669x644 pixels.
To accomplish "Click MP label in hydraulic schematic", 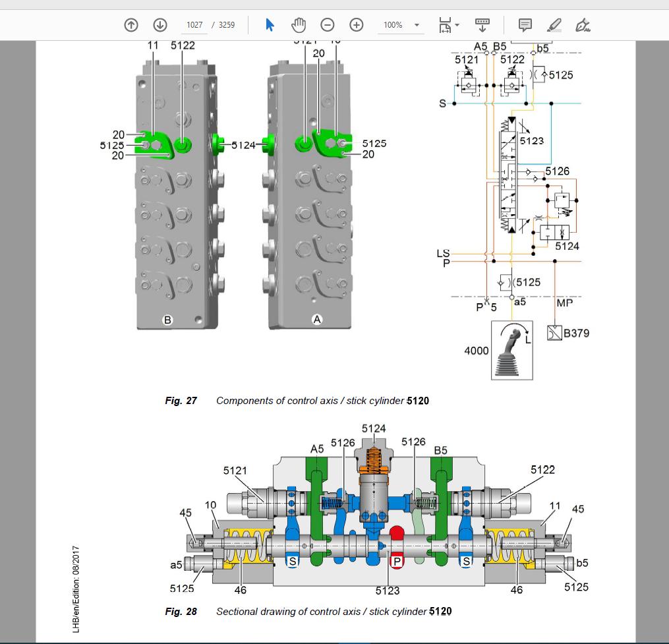I will (564, 303).
